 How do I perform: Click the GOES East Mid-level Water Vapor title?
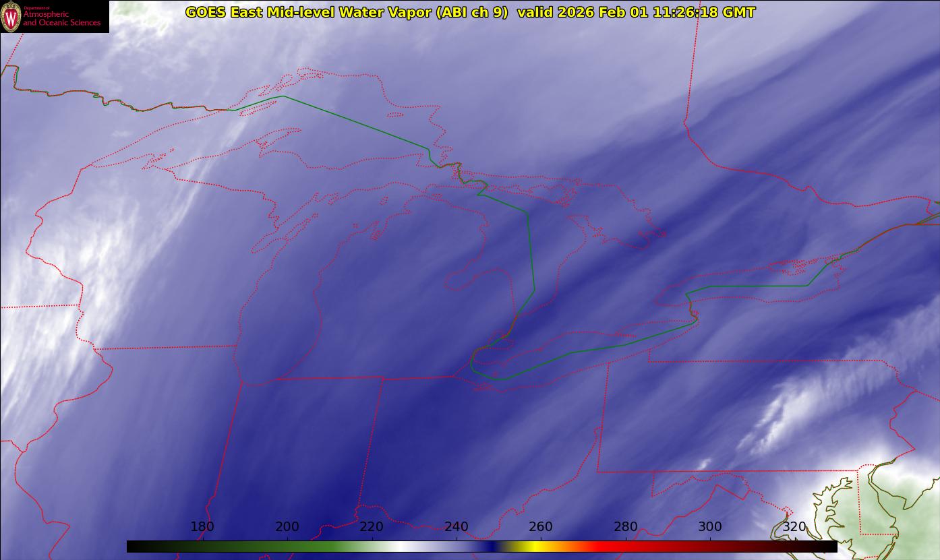tap(346, 12)
